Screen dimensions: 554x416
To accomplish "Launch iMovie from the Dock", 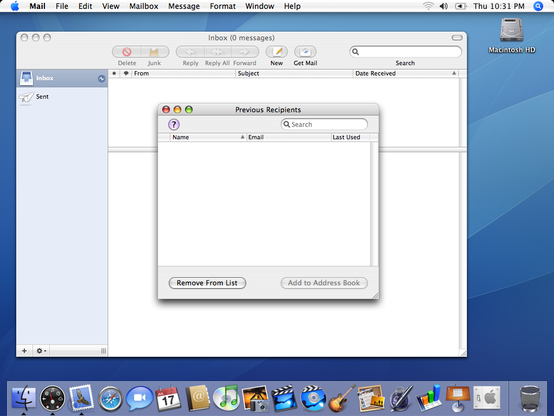I will point(284,398).
